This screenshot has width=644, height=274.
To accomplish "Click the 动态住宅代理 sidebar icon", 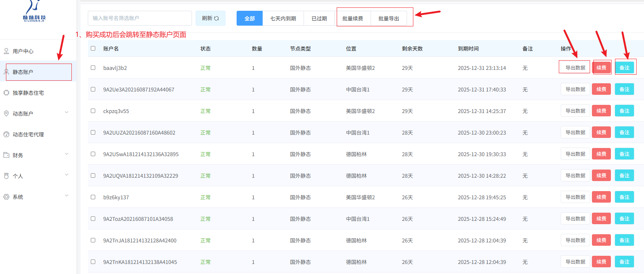I will coord(6,134).
